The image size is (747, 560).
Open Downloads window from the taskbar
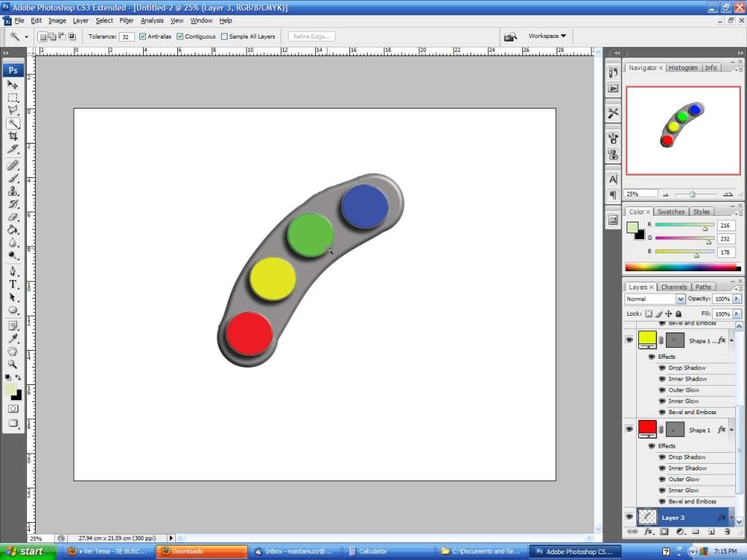(x=201, y=551)
